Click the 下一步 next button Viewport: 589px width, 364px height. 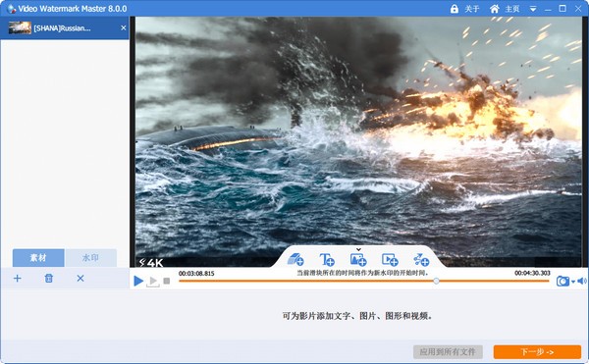537,352
